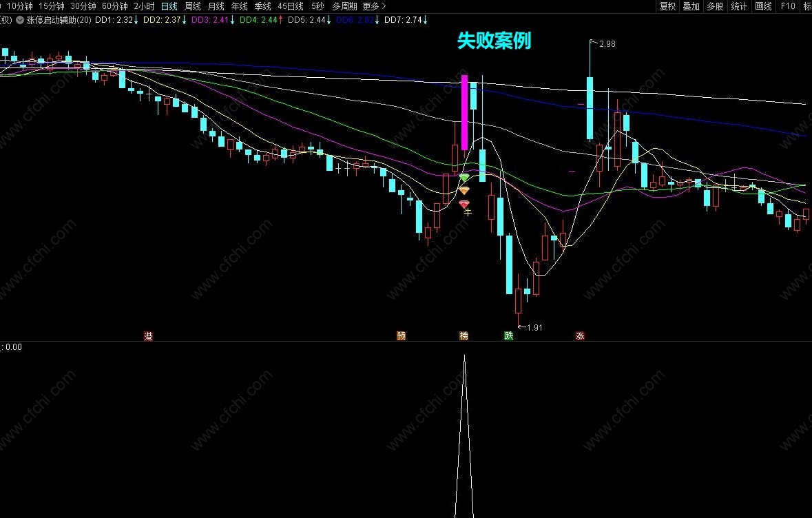Viewport: 812px width, 518px height.
Task: Open the 多周期 multi-period view
Action: [x=344, y=6]
